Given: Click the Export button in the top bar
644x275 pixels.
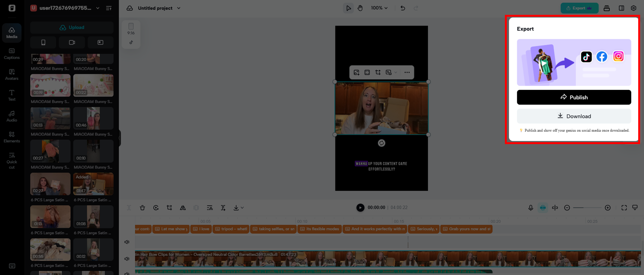Looking at the screenshot, I should pos(579,8).
